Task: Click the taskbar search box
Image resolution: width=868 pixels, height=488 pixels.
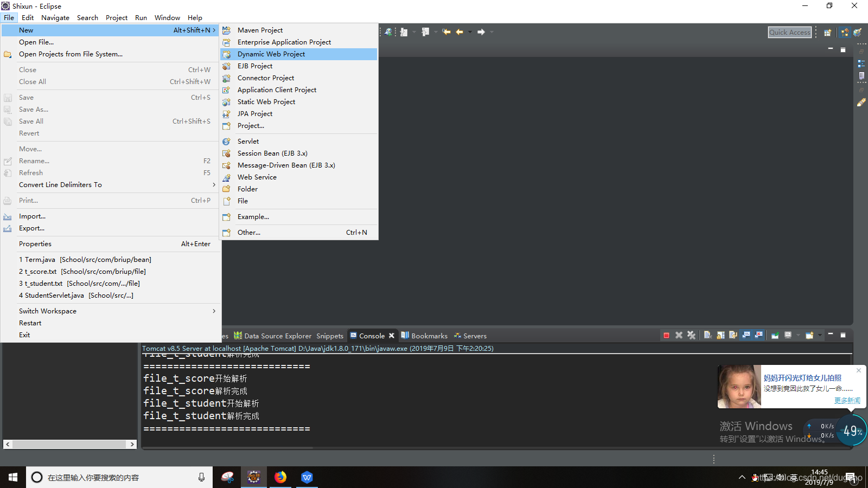Action: pyautogui.click(x=119, y=477)
